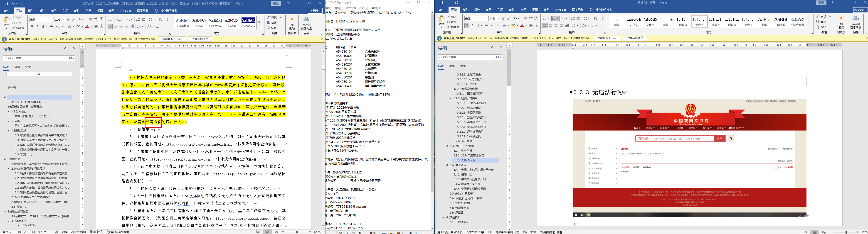Screen dimensions: 868x234
Task: Click 登录 button in 招标文件 Word window
Action: 276,3
